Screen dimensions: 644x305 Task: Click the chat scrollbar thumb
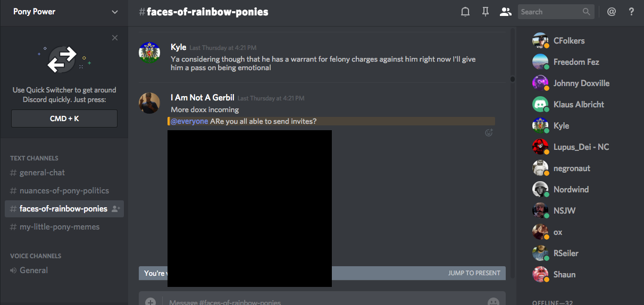(513, 80)
